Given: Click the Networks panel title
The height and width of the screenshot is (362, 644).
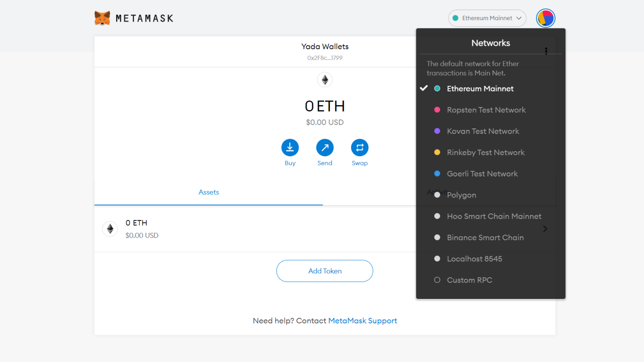Looking at the screenshot, I should [491, 43].
